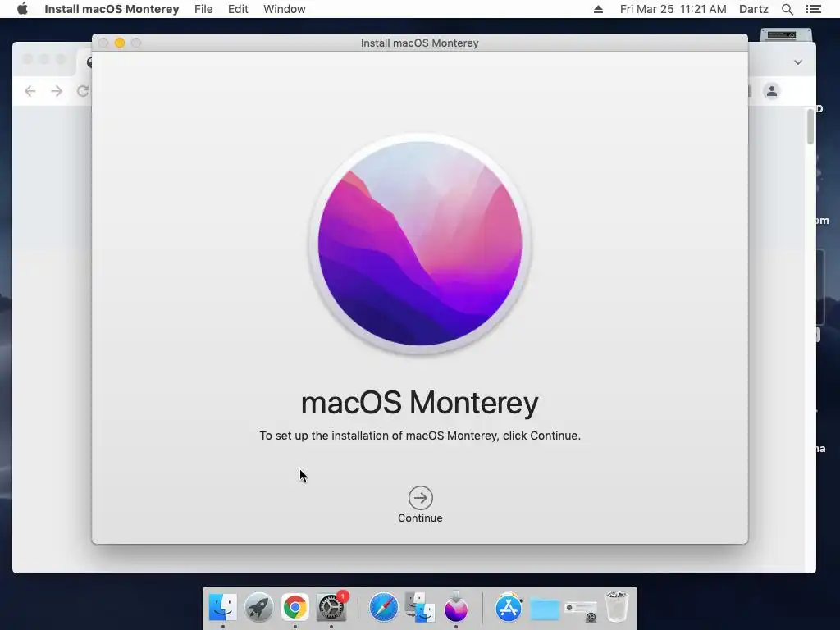
Task: Open System Preferences from the Dock
Action: coord(331,608)
